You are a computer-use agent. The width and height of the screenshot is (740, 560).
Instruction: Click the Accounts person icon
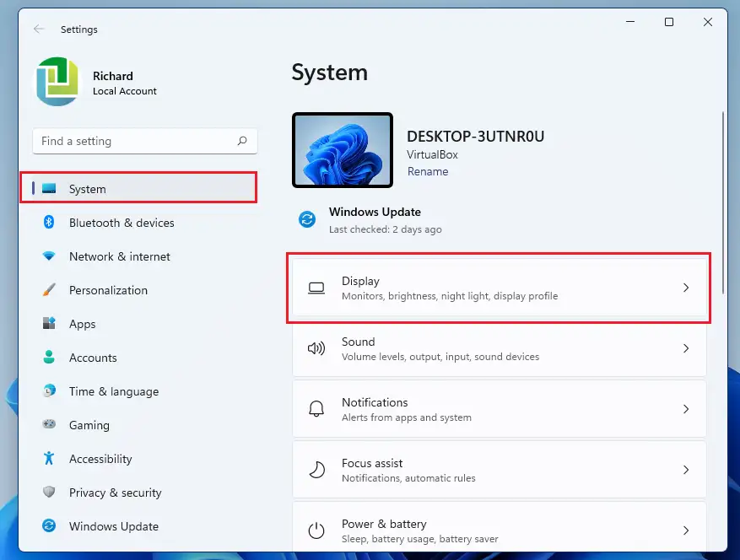tap(49, 357)
